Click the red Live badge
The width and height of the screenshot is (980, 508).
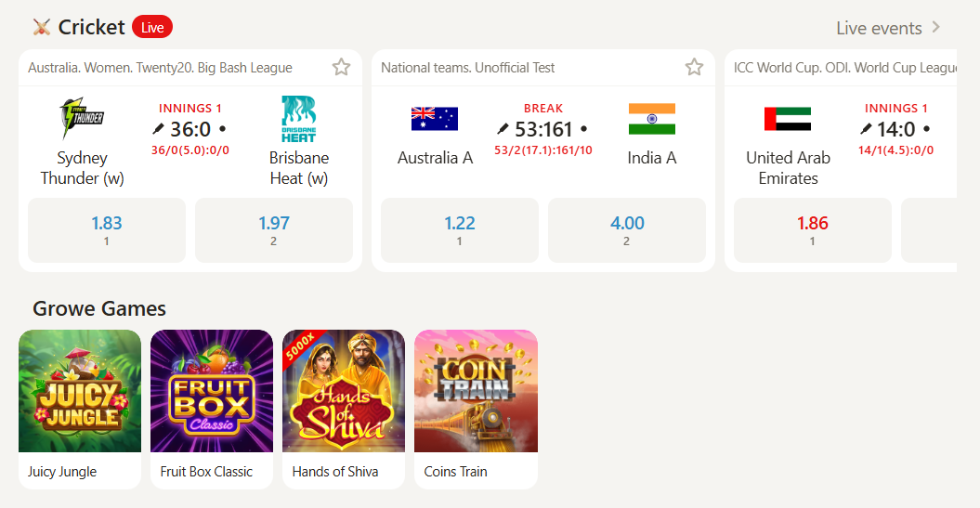[x=152, y=27]
